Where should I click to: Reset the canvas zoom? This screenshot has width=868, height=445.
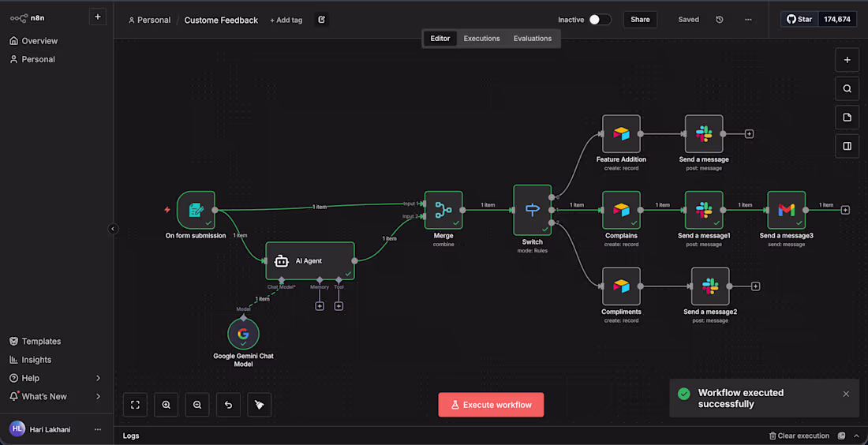(x=228, y=405)
